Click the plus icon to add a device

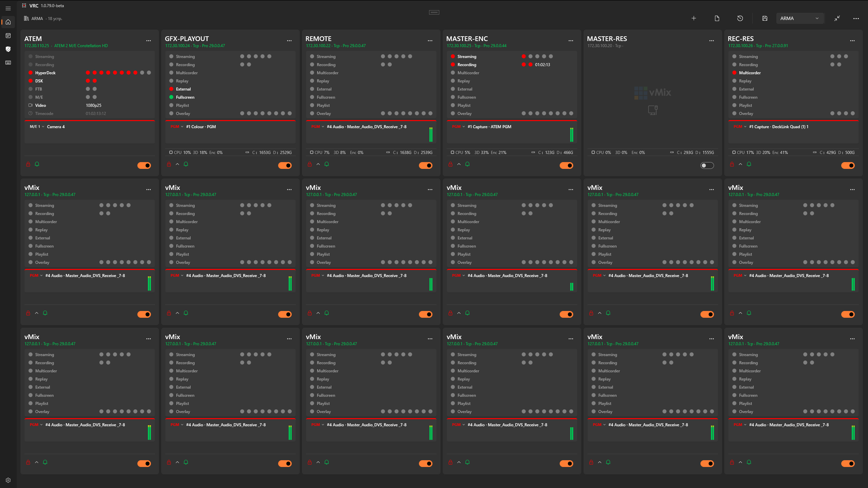[x=694, y=18]
